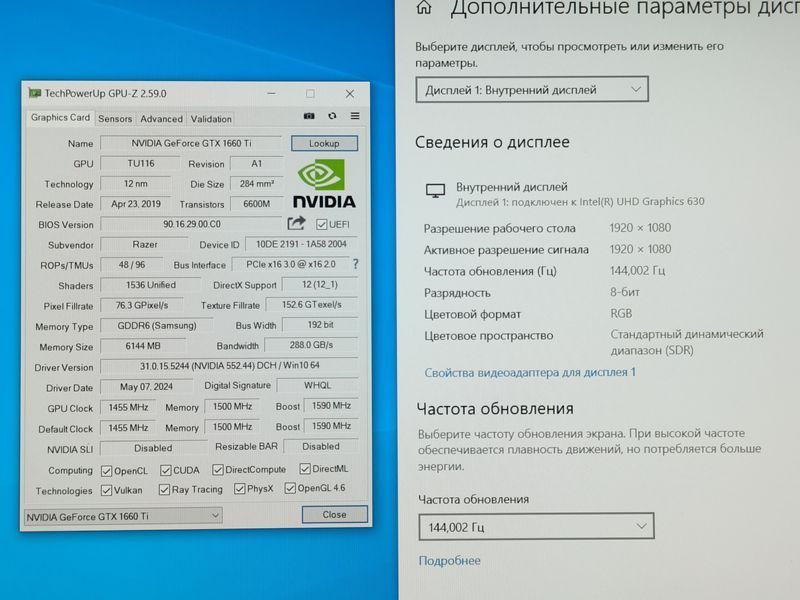
Task: Click the Bandwidth field 288.0 GB/s
Action: click(x=311, y=345)
